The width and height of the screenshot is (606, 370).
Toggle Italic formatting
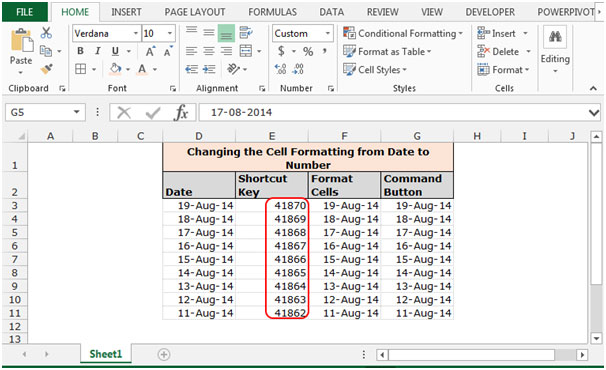coord(98,51)
